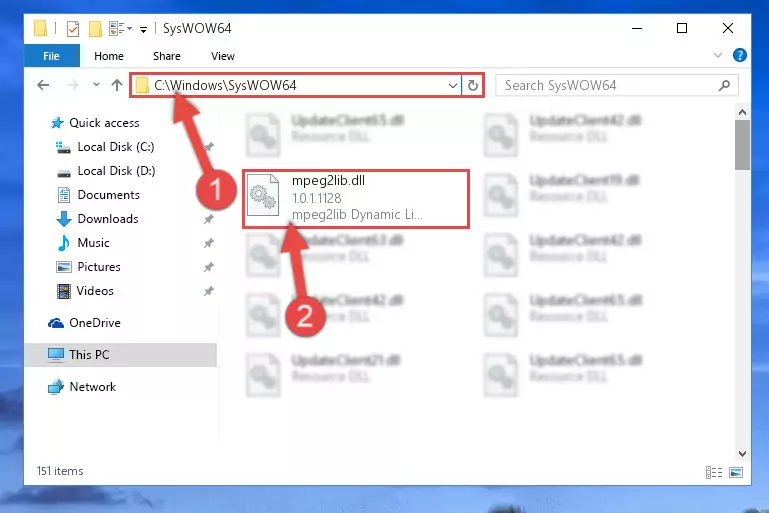Viewport: 769px width, 513px height.
Task: Click the scrollbar down arrow
Action: (743, 454)
